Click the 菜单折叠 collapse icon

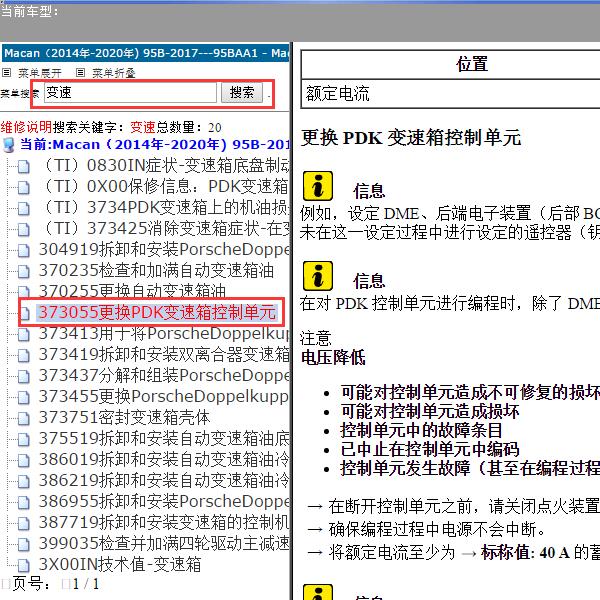coord(80,72)
